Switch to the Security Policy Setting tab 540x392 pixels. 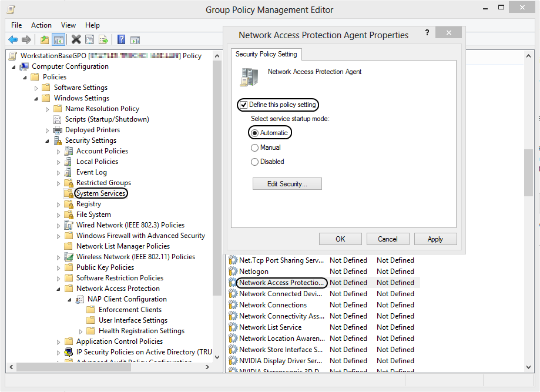point(266,53)
